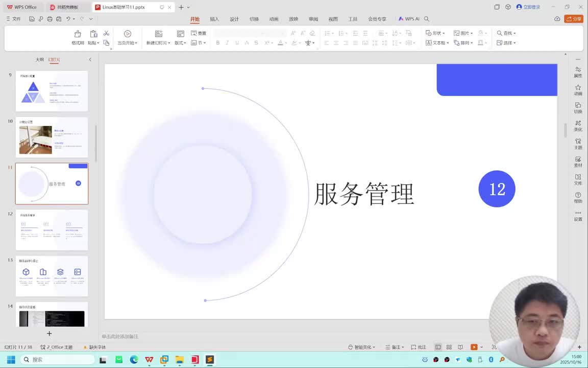Click the notes field 单击此处添加备注
The width and height of the screenshot is (588, 368).
120,336
